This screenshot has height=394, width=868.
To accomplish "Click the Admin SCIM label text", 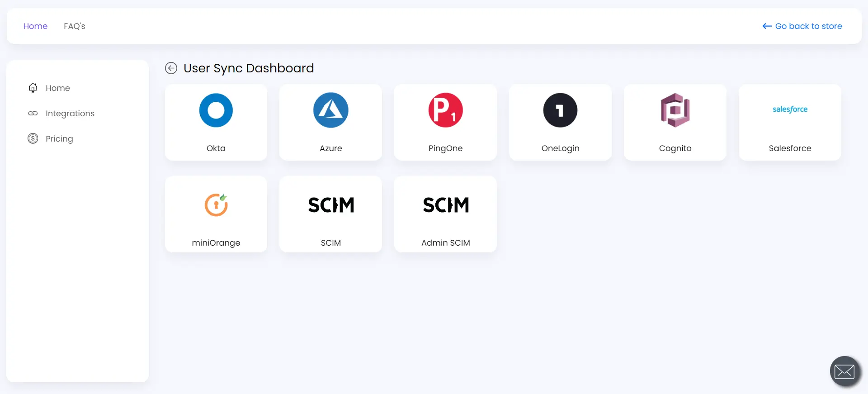I will tap(446, 243).
